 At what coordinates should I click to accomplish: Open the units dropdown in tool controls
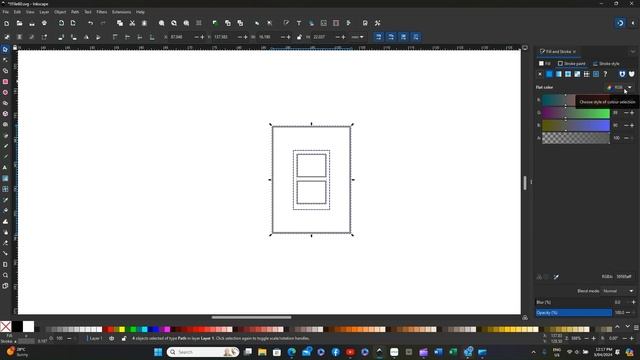pyautogui.click(x=357, y=37)
